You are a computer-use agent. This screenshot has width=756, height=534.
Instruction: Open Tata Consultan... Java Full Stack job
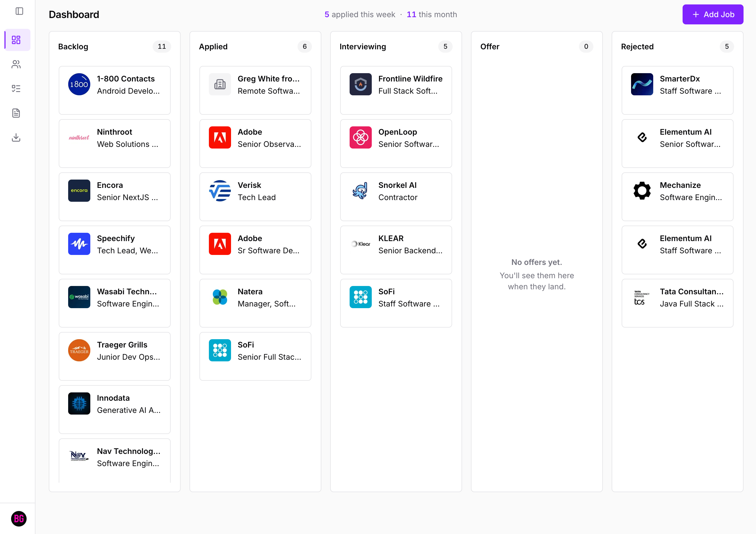(678, 303)
